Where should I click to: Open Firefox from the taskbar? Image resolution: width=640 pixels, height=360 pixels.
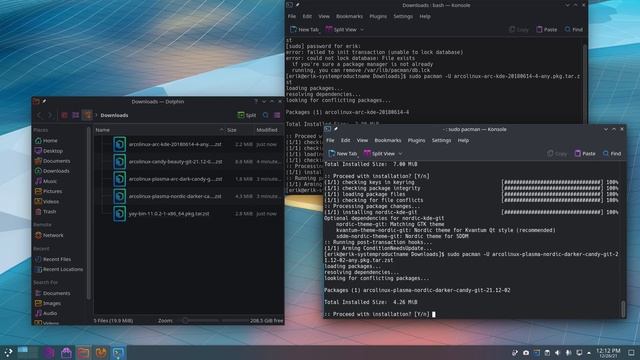click(101, 353)
